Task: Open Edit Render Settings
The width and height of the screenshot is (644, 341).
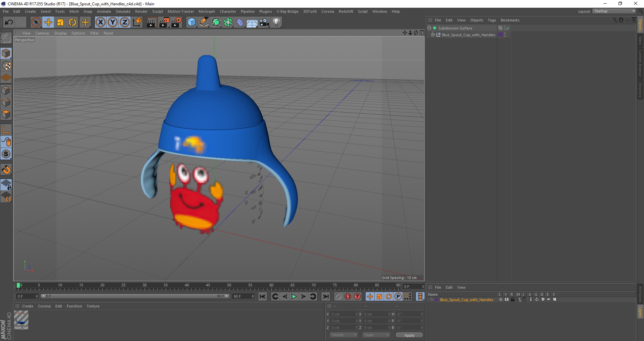Action: [x=176, y=22]
